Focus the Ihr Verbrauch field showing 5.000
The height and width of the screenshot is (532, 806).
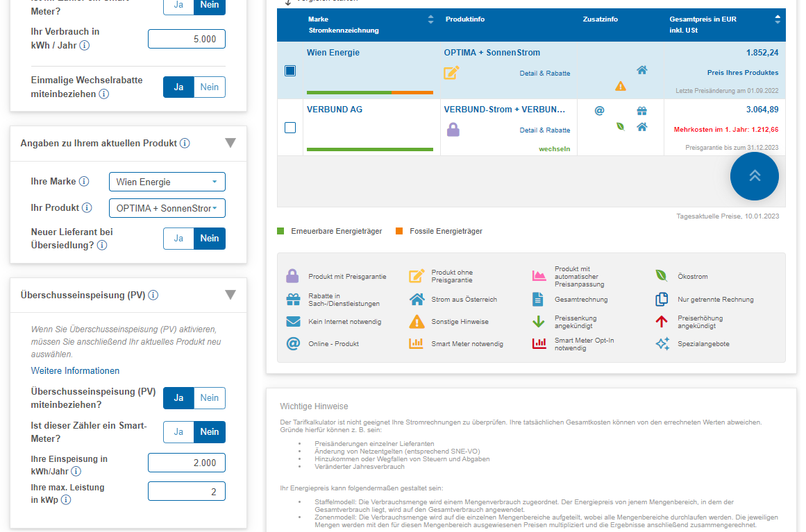click(x=187, y=39)
